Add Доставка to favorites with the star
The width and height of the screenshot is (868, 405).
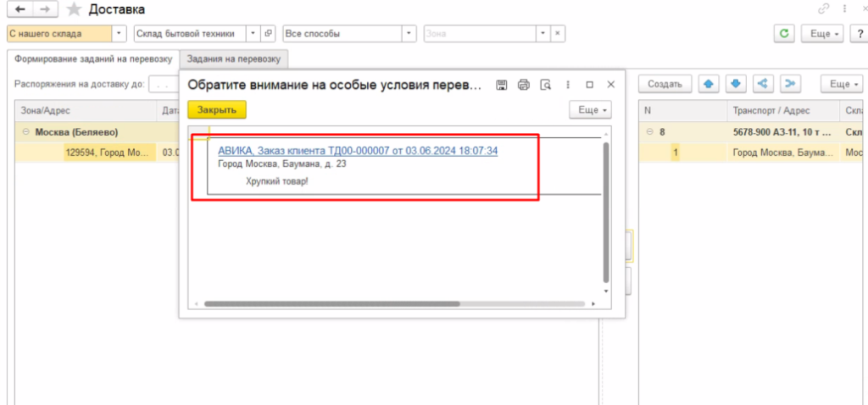[75, 10]
